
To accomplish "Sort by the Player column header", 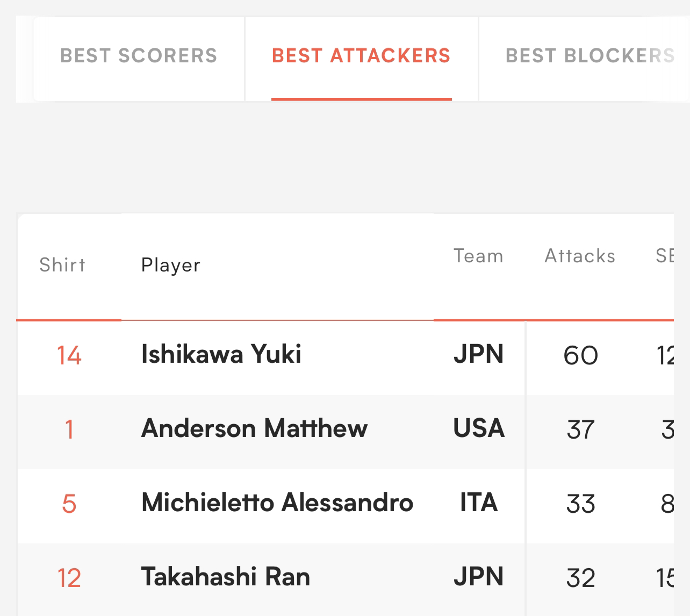I will click(x=171, y=266).
